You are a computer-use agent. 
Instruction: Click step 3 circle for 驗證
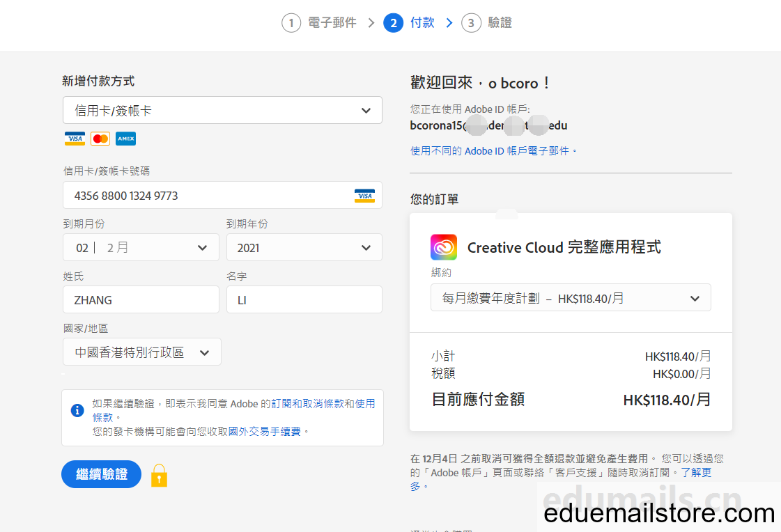pos(471,23)
